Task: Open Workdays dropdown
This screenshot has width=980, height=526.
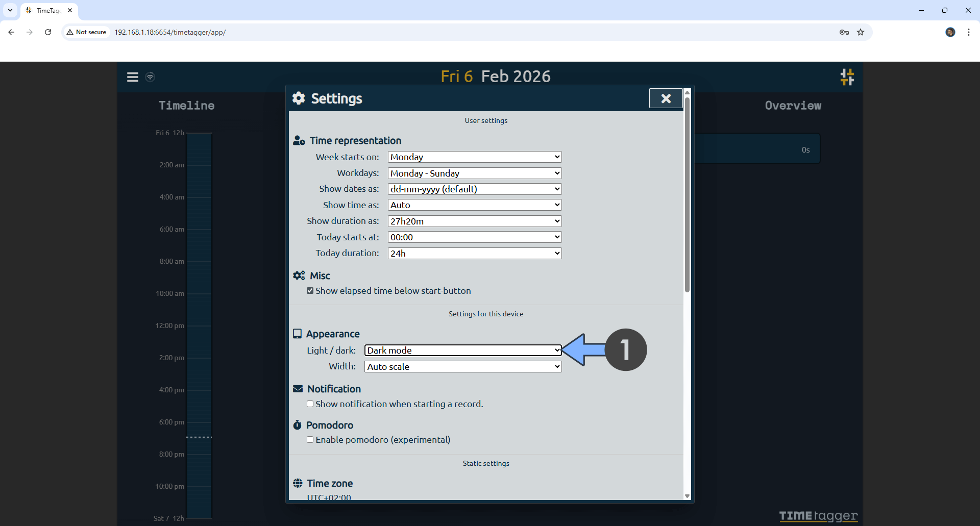Action: coord(475,173)
